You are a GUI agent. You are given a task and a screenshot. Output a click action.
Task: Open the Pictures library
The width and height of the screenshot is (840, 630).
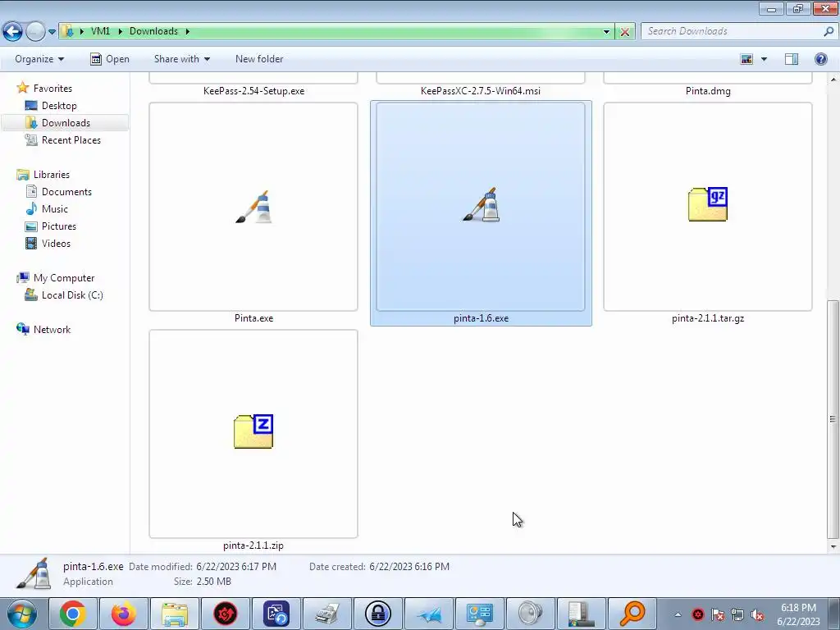[59, 226]
